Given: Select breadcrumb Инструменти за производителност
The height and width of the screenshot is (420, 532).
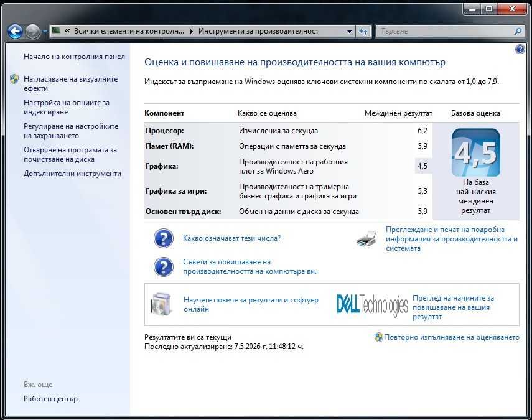Looking at the screenshot, I should (259, 31).
